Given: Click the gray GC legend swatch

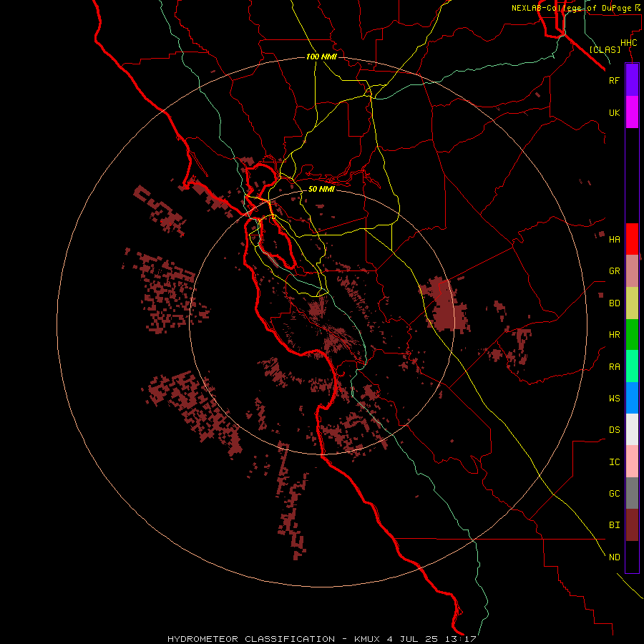Looking at the screenshot, I should pos(632,493).
